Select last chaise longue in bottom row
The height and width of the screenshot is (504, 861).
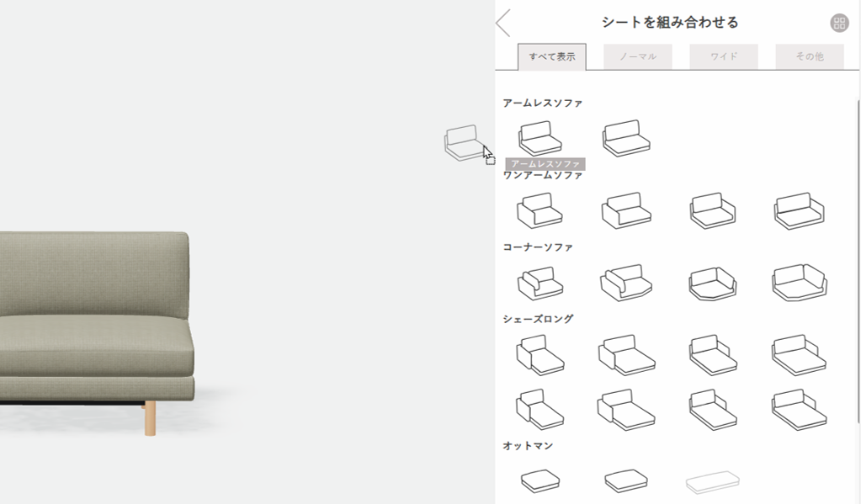click(x=799, y=410)
